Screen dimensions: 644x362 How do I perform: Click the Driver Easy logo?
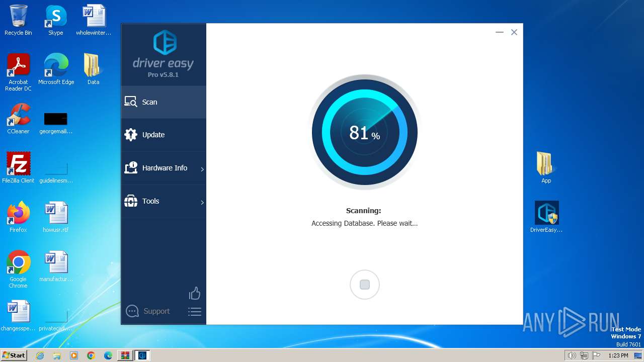164,49
